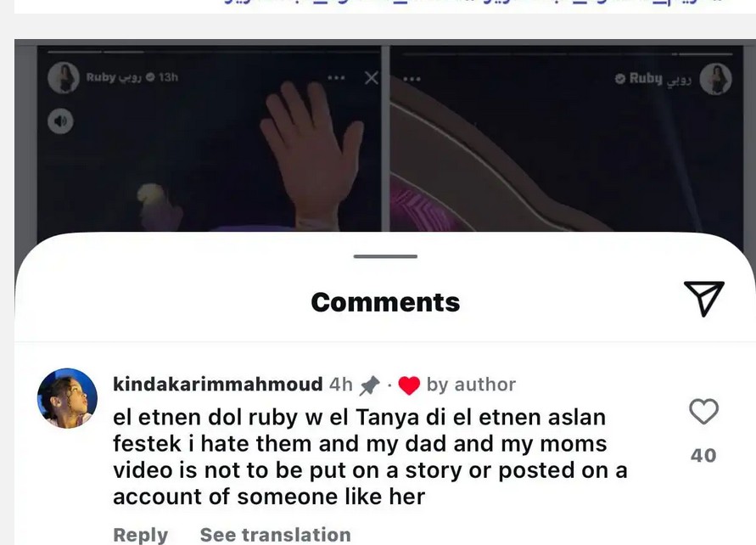Open kindakarimmahmoud's profile picture
Image resolution: width=756 pixels, height=545 pixels.
tap(67, 398)
